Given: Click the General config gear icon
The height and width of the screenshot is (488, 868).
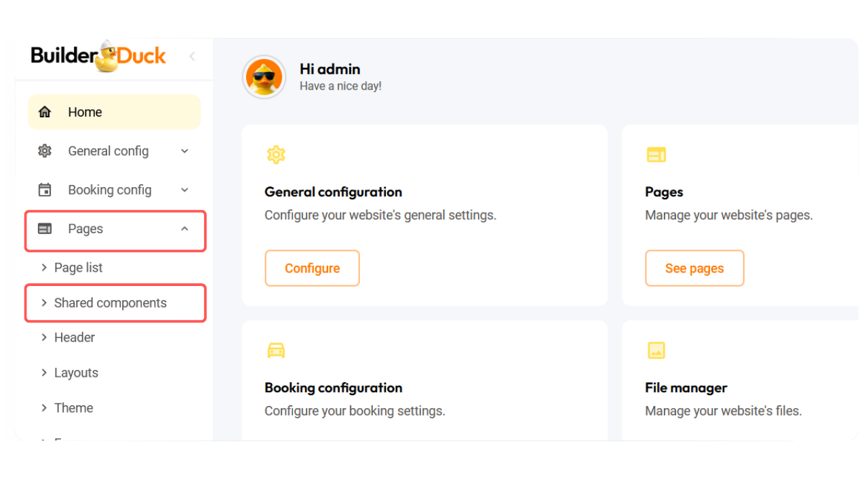Looking at the screenshot, I should click(x=45, y=151).
